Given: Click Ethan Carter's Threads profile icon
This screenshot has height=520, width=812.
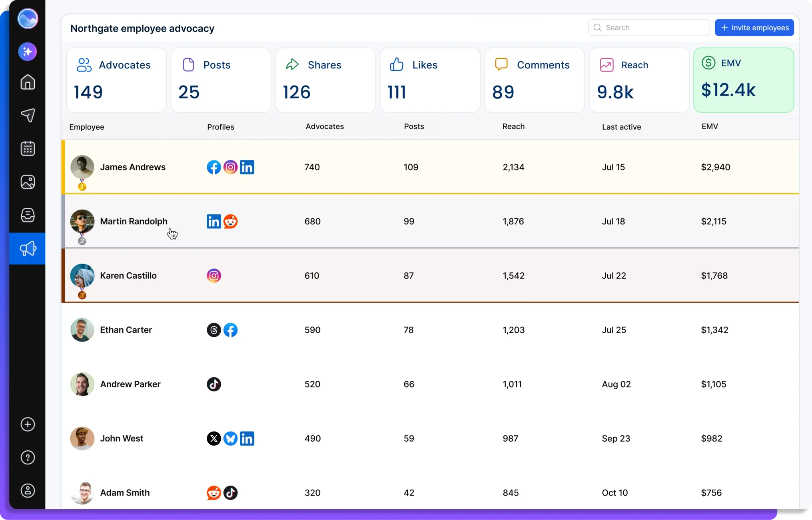Looking at the screenshot, I should pos(214,330).
